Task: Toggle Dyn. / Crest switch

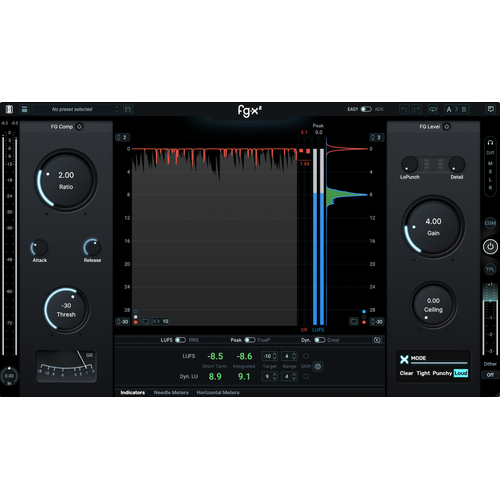Action: [x=320, y=340]
